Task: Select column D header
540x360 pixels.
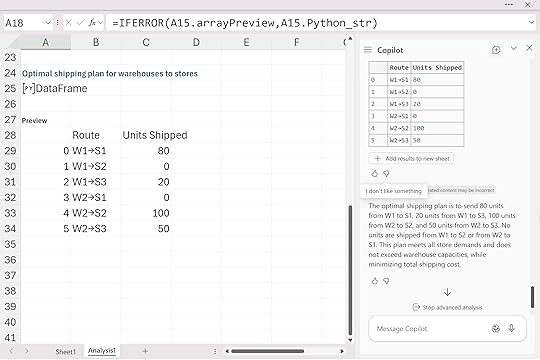Action: pyautogui.click(x=196, y=42)
